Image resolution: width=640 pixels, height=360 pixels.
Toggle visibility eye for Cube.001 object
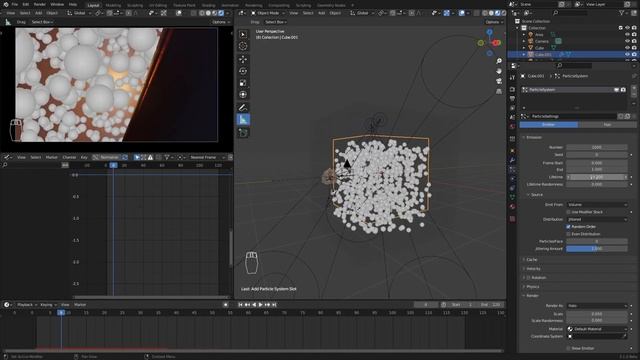click(627, 54)
